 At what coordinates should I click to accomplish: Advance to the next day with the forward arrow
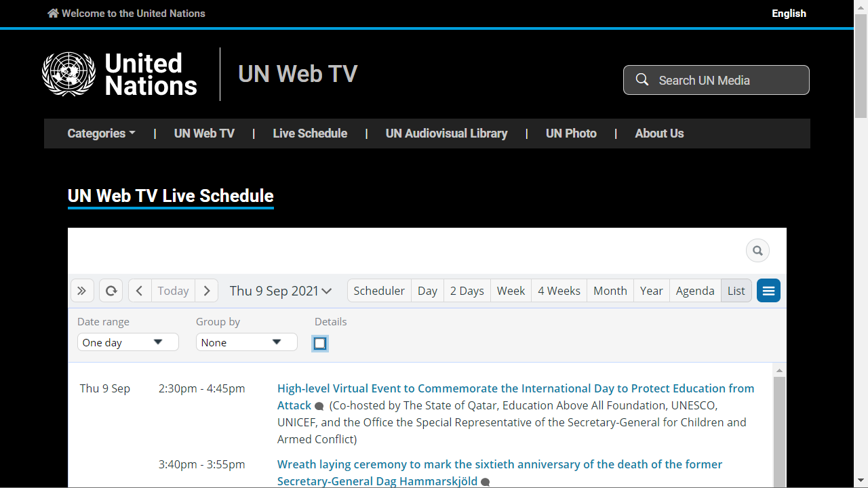pos(207,290)
